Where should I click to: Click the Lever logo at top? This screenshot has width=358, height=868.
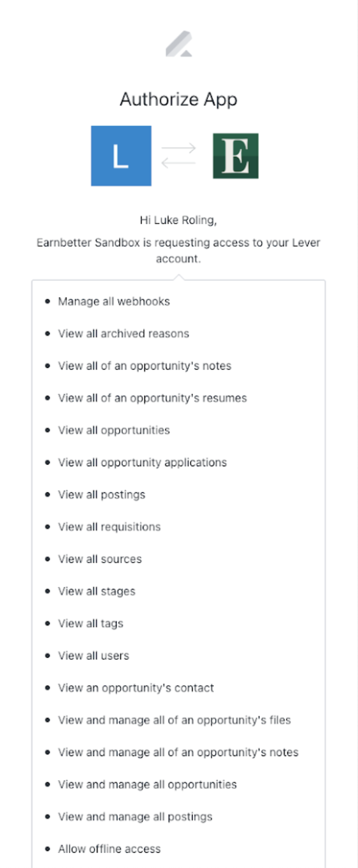pyautogui.click(x=178, y=44)
